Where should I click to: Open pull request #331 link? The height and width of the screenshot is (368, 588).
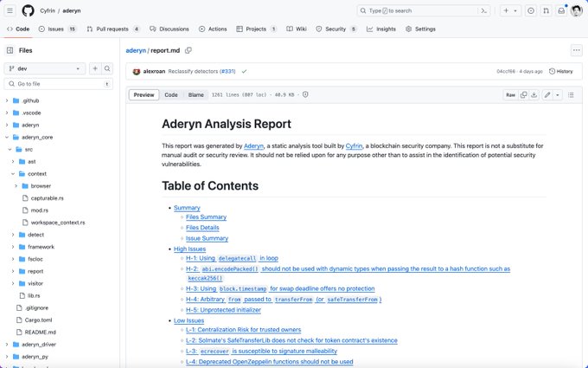[227, 71]
